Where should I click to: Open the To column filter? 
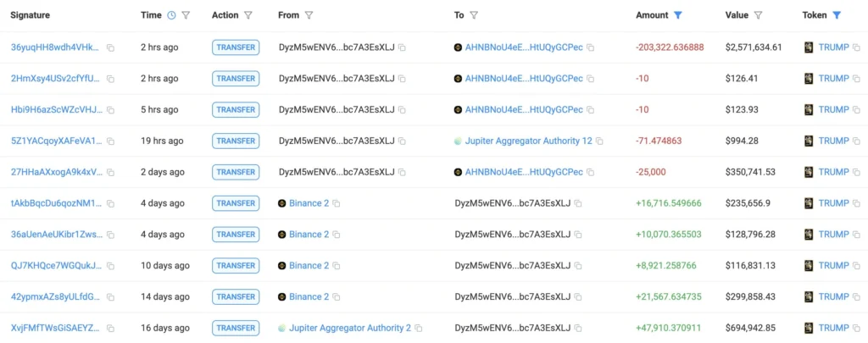(474, 15)
